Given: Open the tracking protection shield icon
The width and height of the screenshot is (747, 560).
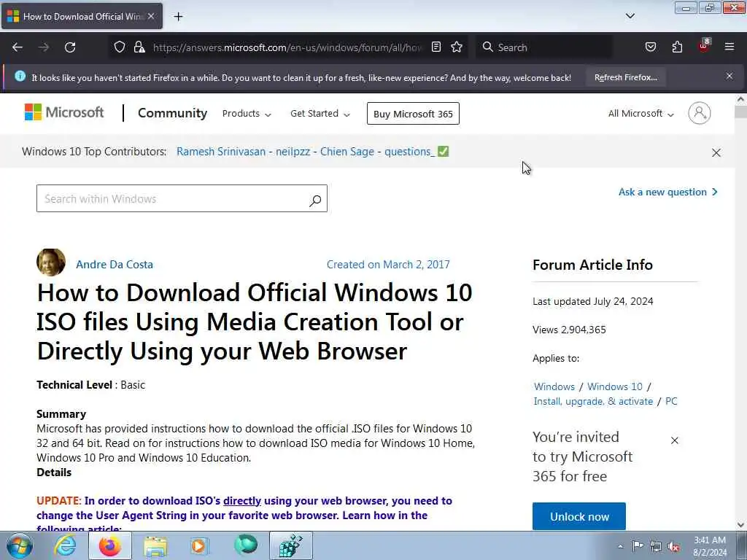Looking at the screenshot, I should (120, 47).
